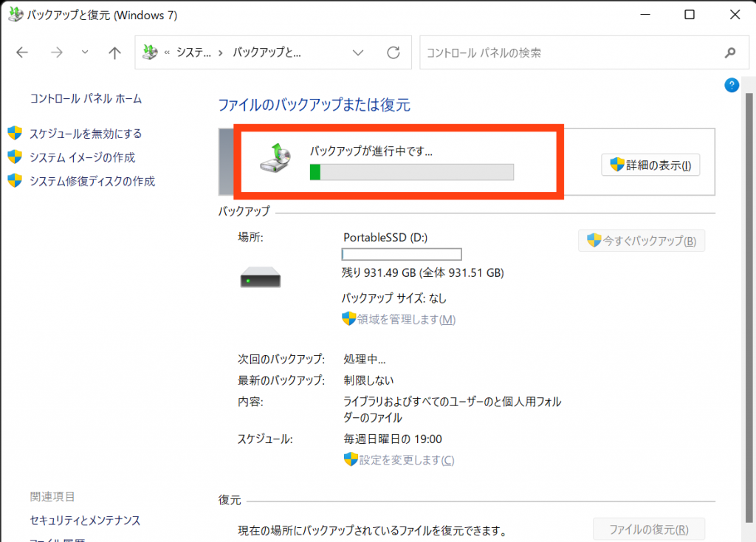Click the up-one-level arrow icon
The height and width of the screenshot is (542, 756).
114,53
